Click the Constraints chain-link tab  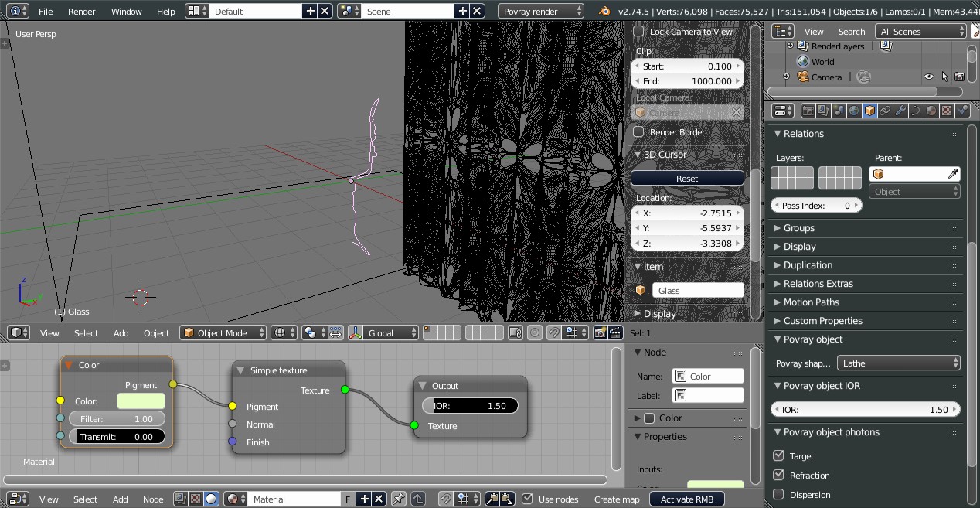pos(885,111)
